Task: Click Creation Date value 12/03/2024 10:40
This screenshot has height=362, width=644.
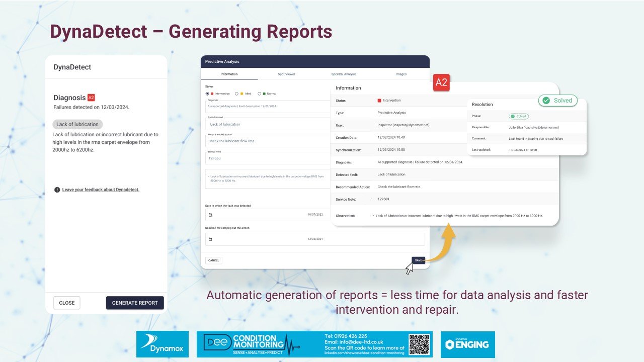Action: 391,137
